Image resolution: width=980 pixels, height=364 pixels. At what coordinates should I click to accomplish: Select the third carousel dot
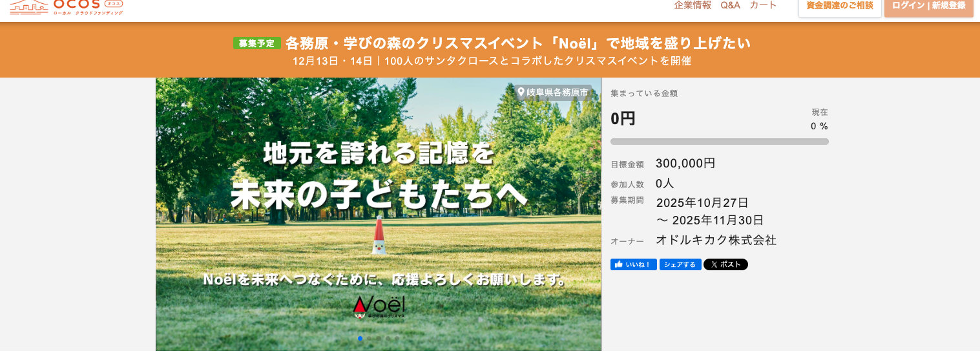[379, 338]
